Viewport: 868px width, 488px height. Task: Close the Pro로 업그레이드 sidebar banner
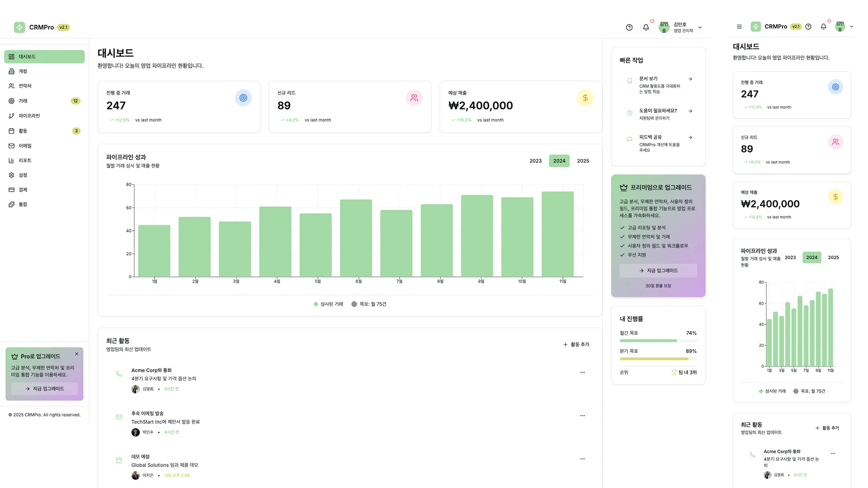[x=77, y=354]
